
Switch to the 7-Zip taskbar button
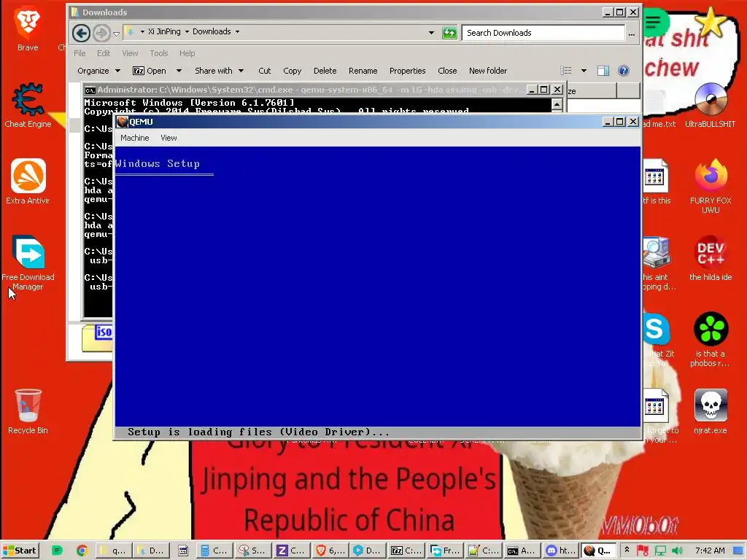click(x=406, y=551)
